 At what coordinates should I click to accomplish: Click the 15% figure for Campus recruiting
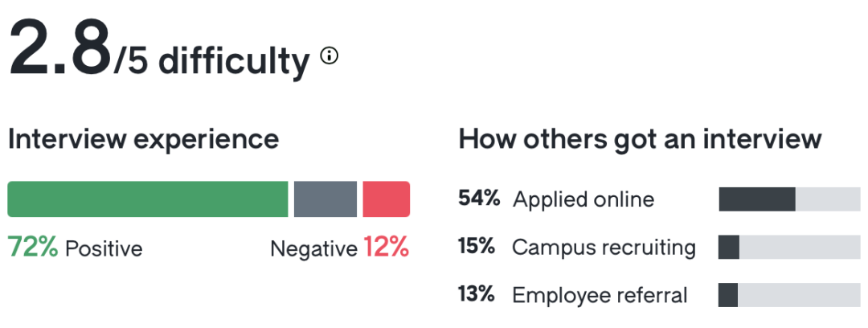(x=476, y=247)
